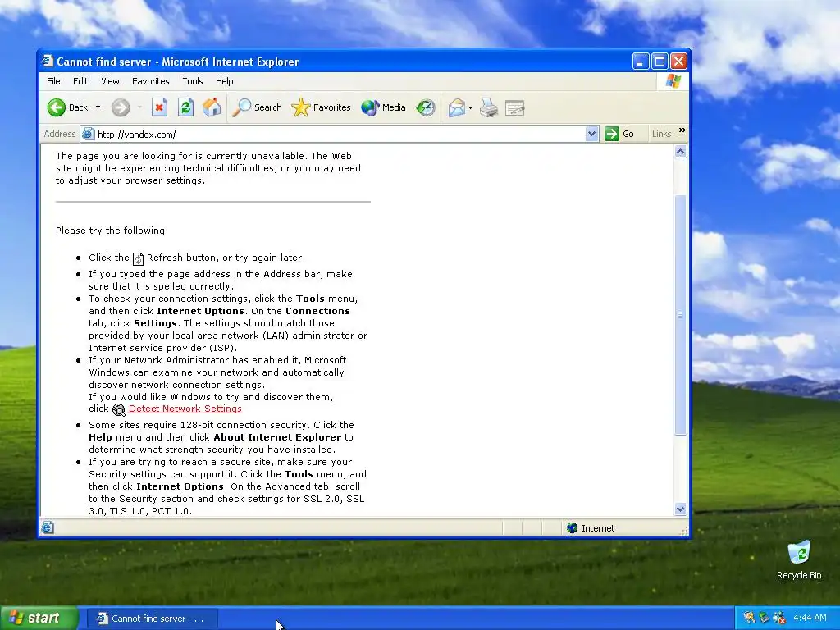Screen dimensions: 840x630
Task: Click the second system tray icon
Action: [764, 619]
